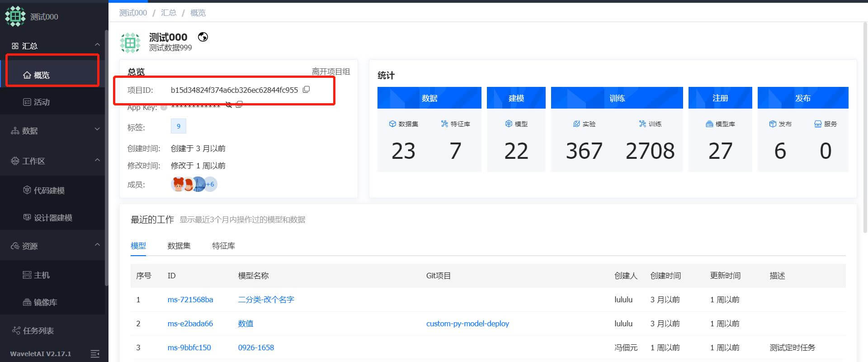The height and width of the screenshot is (362, 868).
Task: Switch to the 模型 tab
Action: click(x=138, y=246)
